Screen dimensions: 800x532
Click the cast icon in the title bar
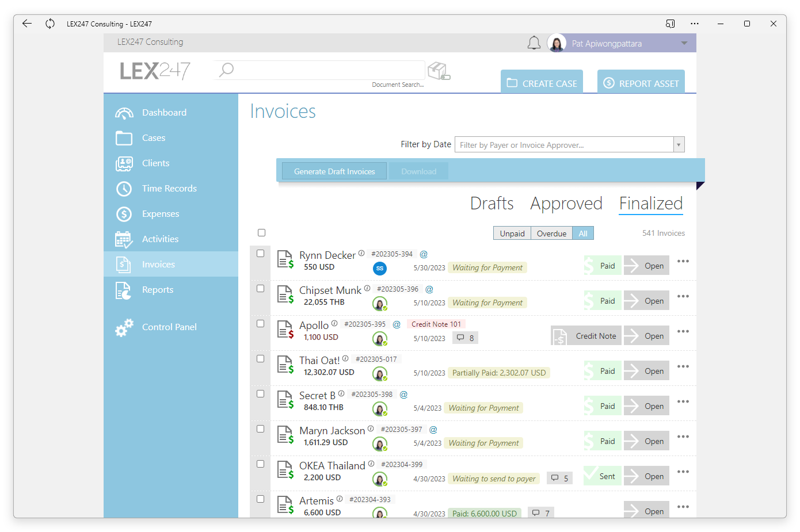point(670,24)
